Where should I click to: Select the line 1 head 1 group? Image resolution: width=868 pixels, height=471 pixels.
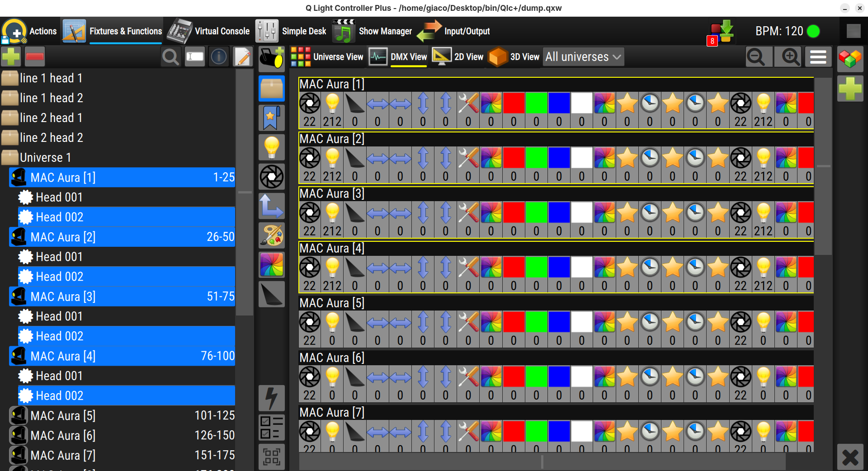[x=118, y=78]
